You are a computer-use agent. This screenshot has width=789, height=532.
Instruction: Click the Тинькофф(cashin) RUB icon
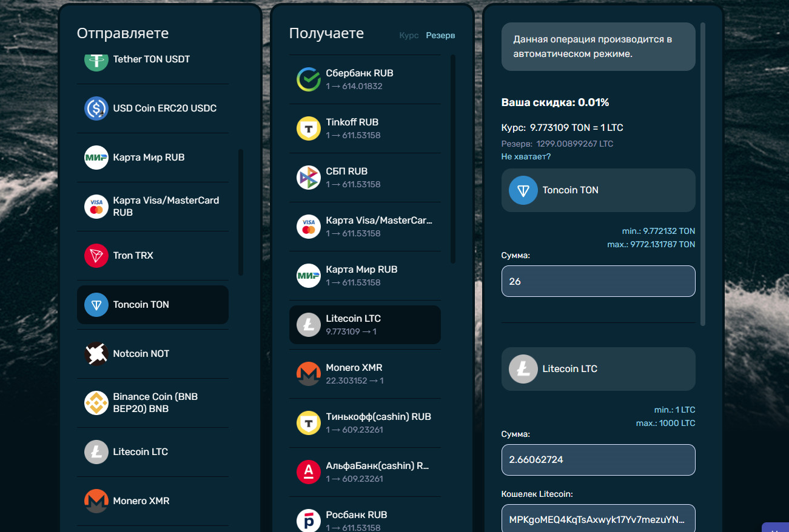(x=308, y=423)
